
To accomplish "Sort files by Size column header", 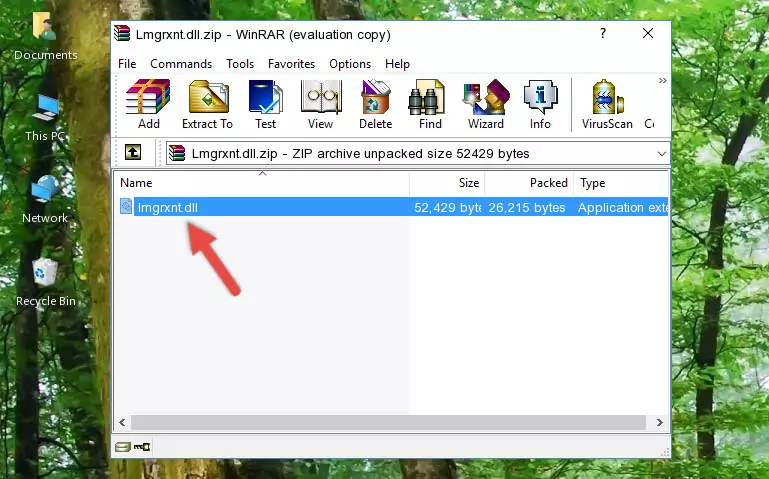I will click(x=447, y=183).
